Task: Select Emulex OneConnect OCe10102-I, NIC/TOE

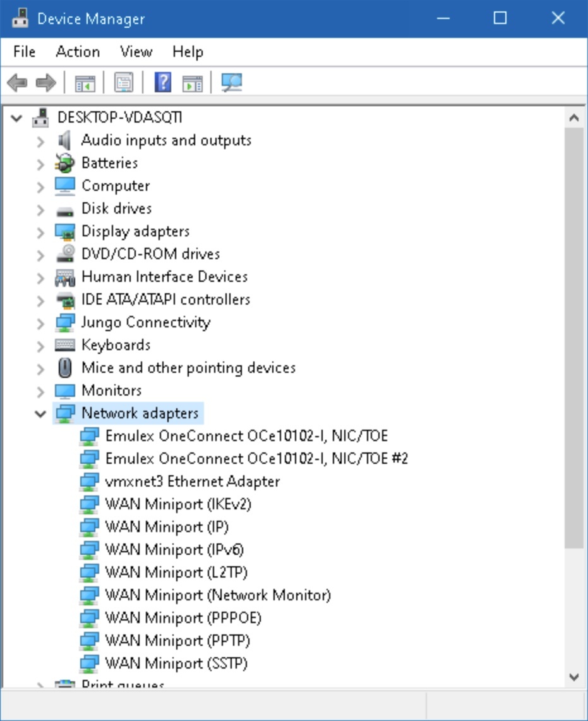Action: [x=247, y=435]
